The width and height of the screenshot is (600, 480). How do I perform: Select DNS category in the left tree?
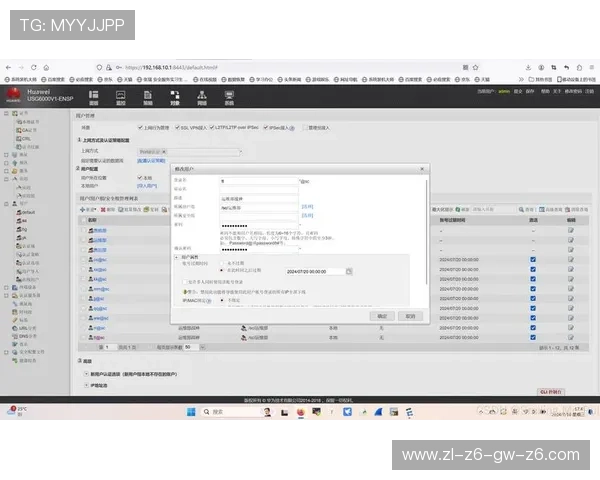click(24, 336)
